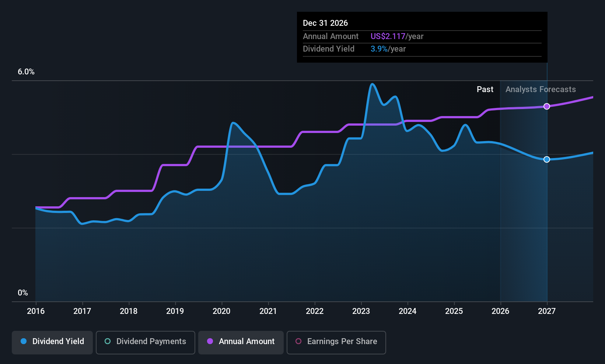
Task: Click the 3.9% dividend yield tooltip value
Action: tap(379, 49)
